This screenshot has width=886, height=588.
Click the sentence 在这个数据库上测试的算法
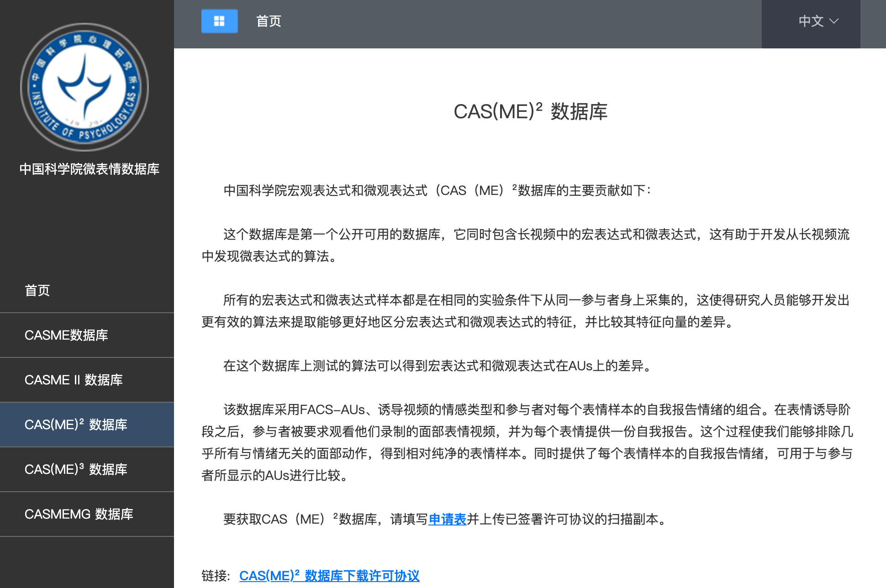pos(439,366)
